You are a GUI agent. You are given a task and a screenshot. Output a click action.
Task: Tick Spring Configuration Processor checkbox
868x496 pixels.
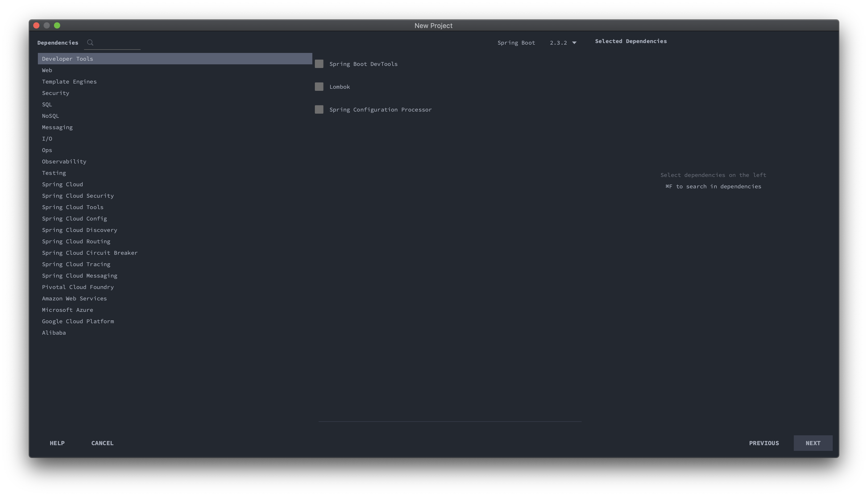coord(319,110)
